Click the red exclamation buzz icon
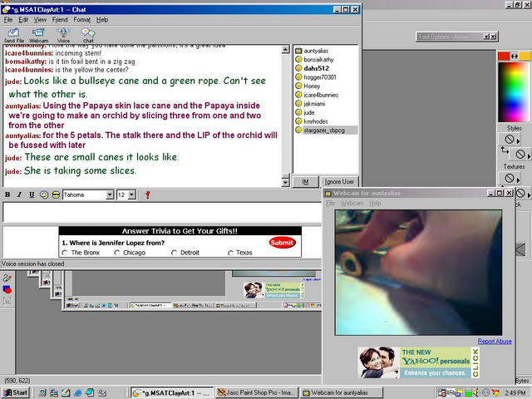The width and height of the screenshot is (532, 399). (147, 195)
